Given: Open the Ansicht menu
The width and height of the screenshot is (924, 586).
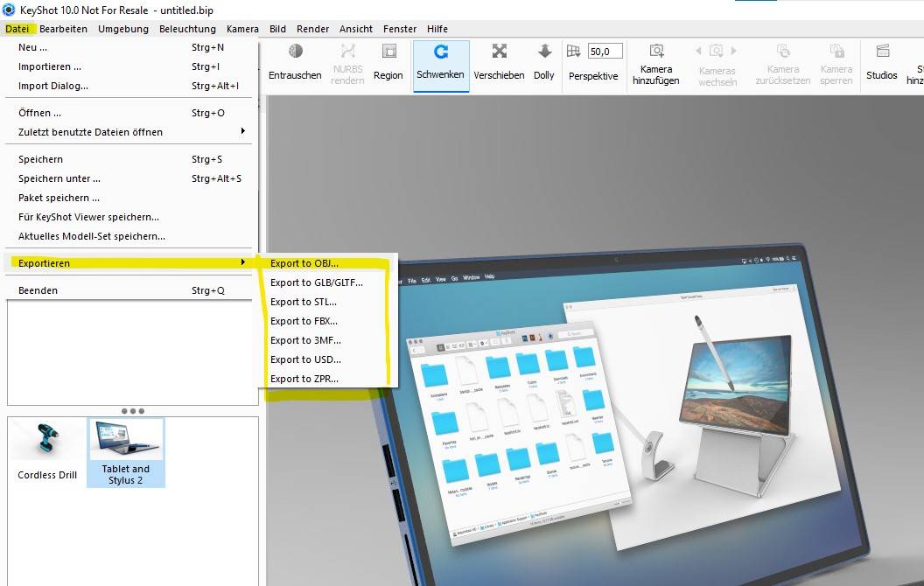Looking at the screenshot, I should point(356,29).
